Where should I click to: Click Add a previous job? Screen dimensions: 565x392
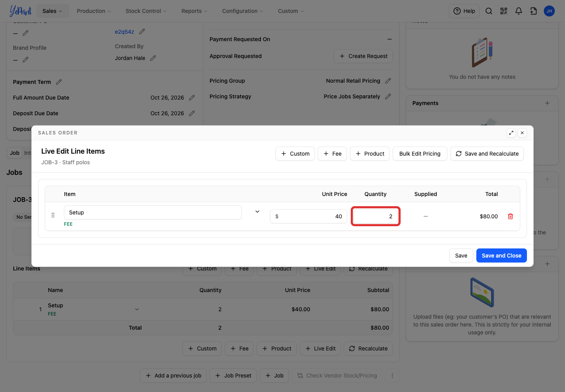point(173,376)
